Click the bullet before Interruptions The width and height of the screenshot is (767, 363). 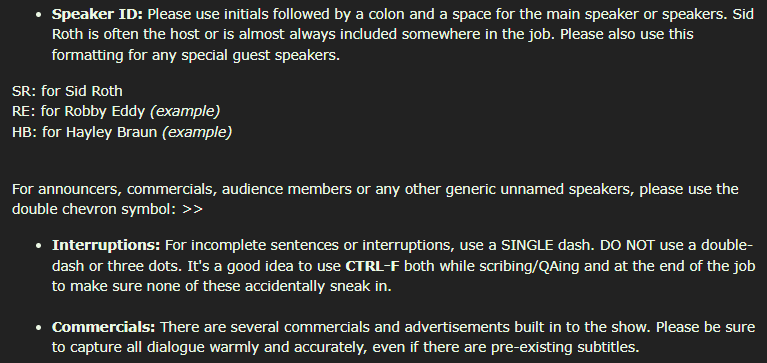[39, 246]
